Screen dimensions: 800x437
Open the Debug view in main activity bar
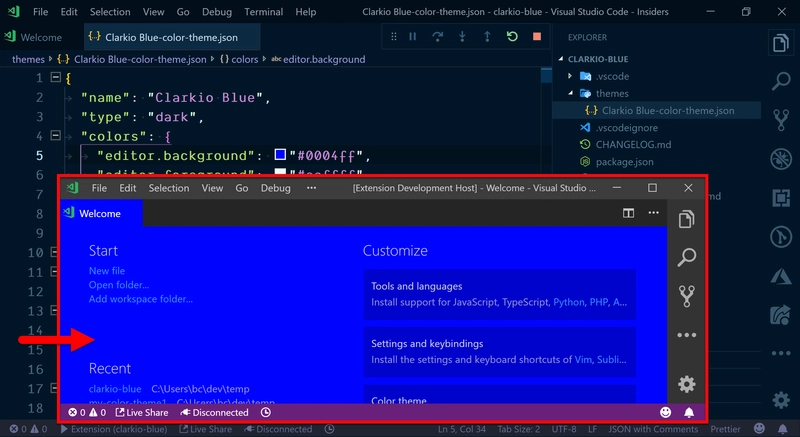(x=781, y=159)
